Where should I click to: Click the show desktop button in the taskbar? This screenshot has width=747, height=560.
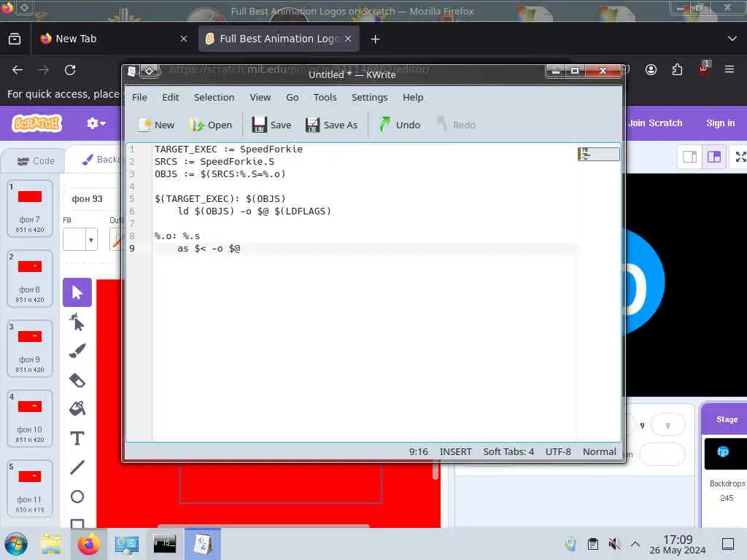click(x=728, y=544)
